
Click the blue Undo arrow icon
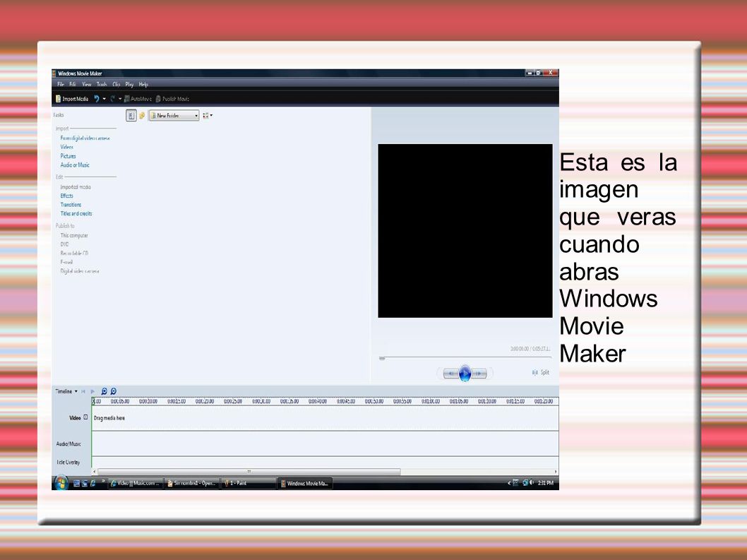tap(97, 99)
